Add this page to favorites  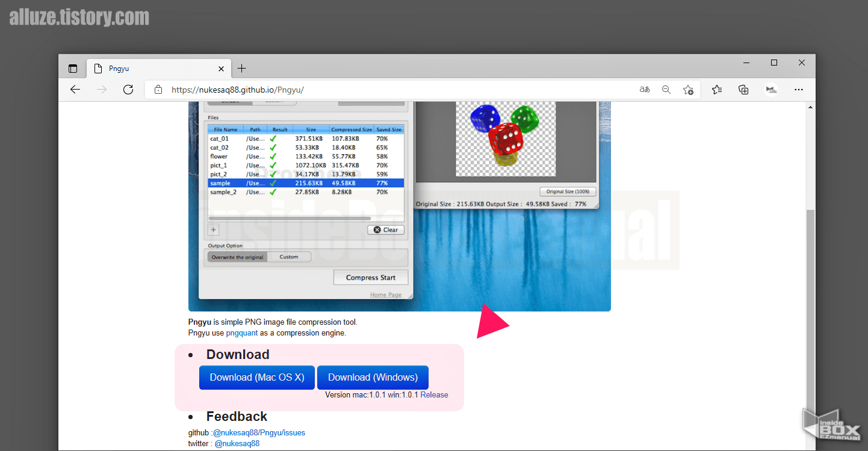(x=688, y=90)
